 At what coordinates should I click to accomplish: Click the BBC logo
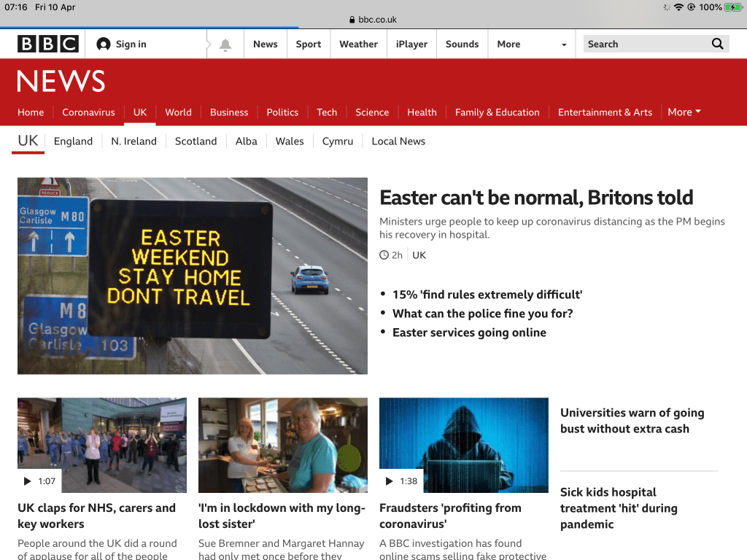pyautogui.click(x=48, y=44)
